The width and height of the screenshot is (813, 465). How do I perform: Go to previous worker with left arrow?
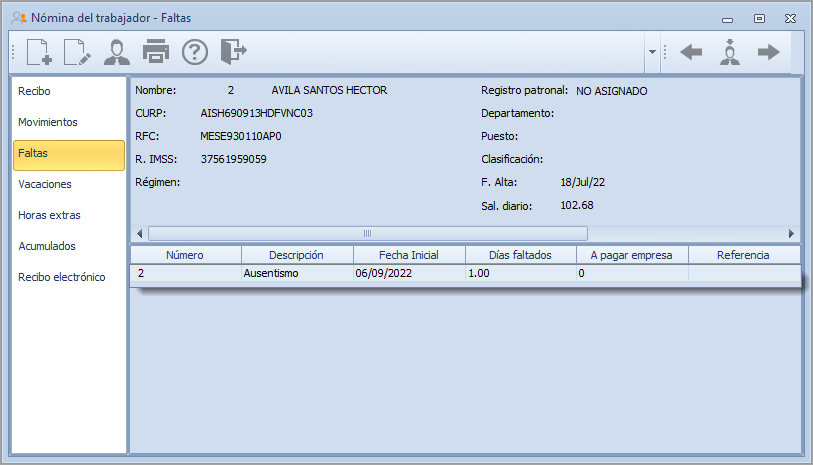coord(691,52)
